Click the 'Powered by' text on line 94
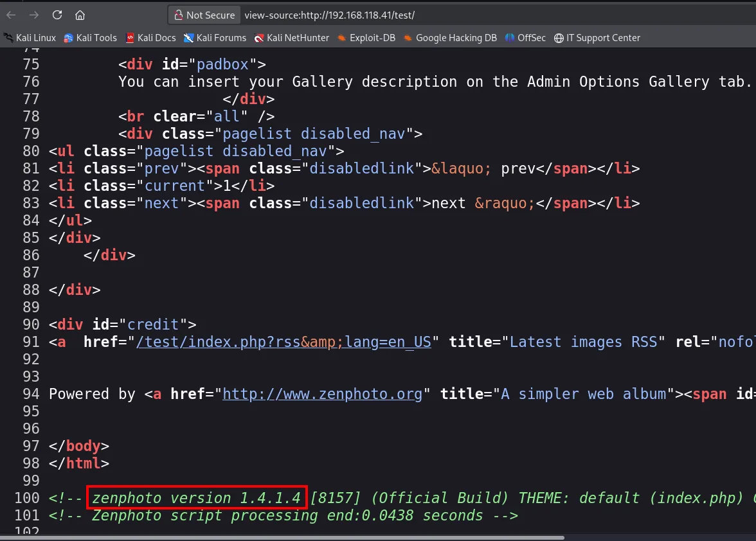The width and height of the screenshot is (756, 541). [92, 394]
